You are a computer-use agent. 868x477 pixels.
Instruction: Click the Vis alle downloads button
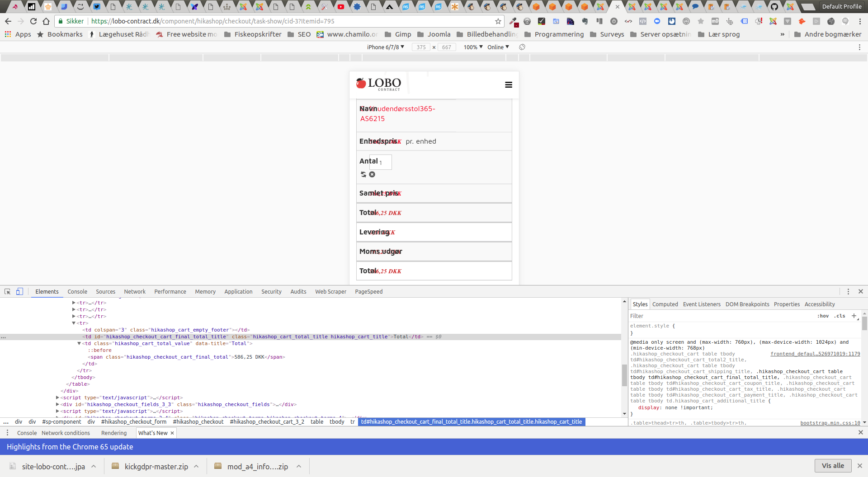tap(833, 466)
